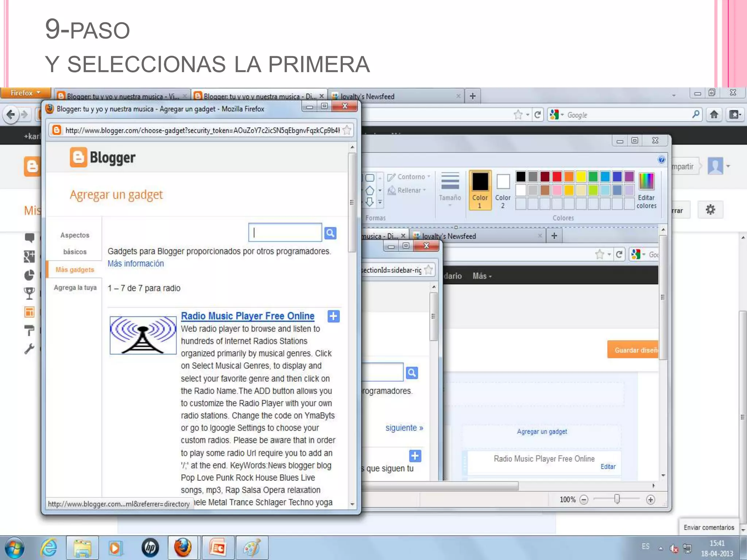Click the reload page arrow icon

pyautogui.click(x=537, y=115)
